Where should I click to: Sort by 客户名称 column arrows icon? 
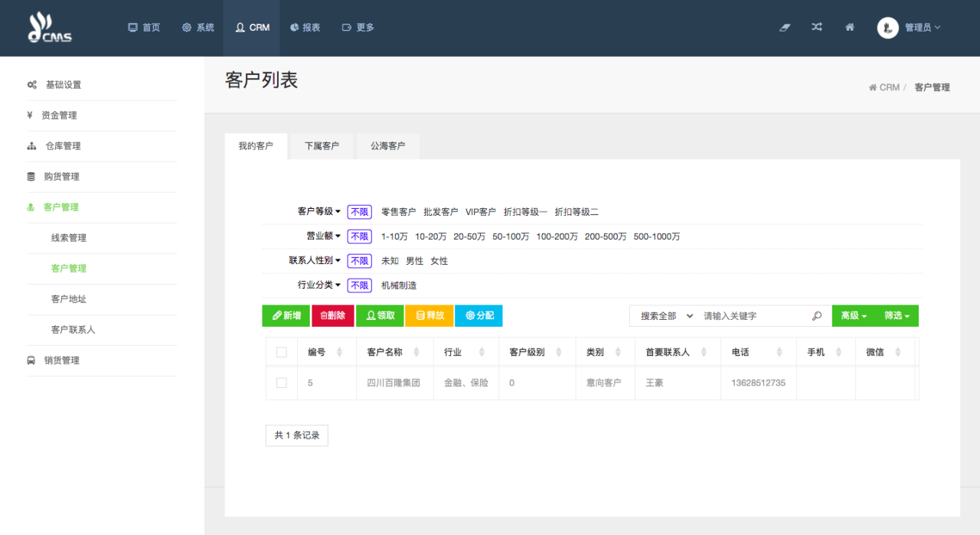pos(416,352)
